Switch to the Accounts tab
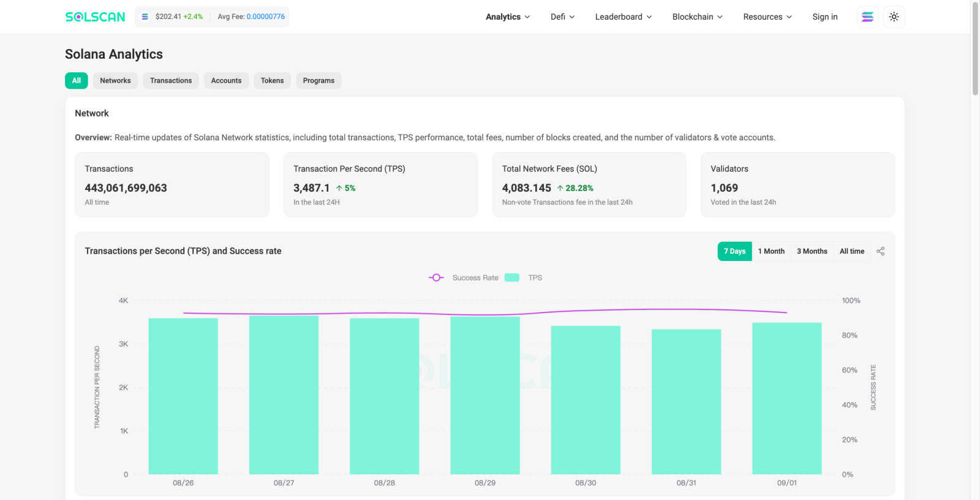Viewport: 980px width, 500px height. point(227,81)
